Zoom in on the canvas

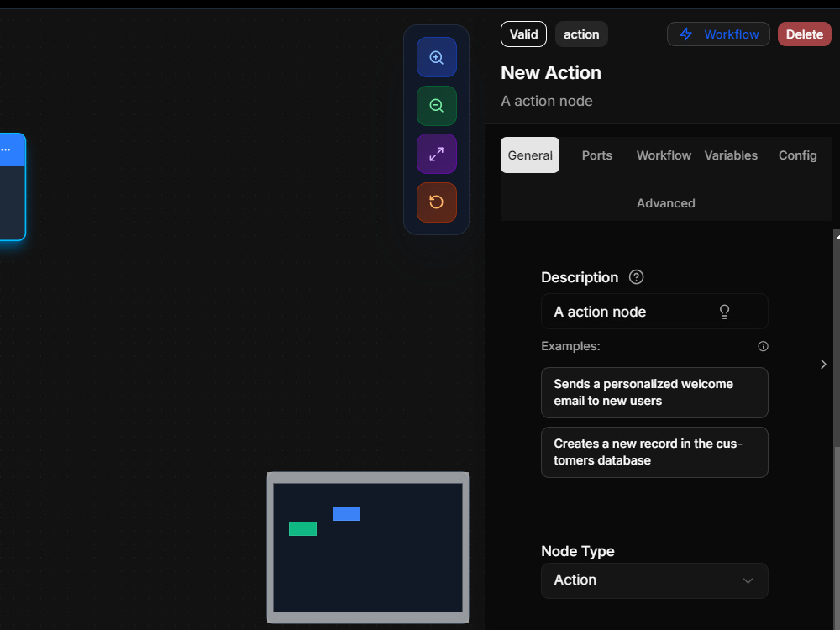436,57
